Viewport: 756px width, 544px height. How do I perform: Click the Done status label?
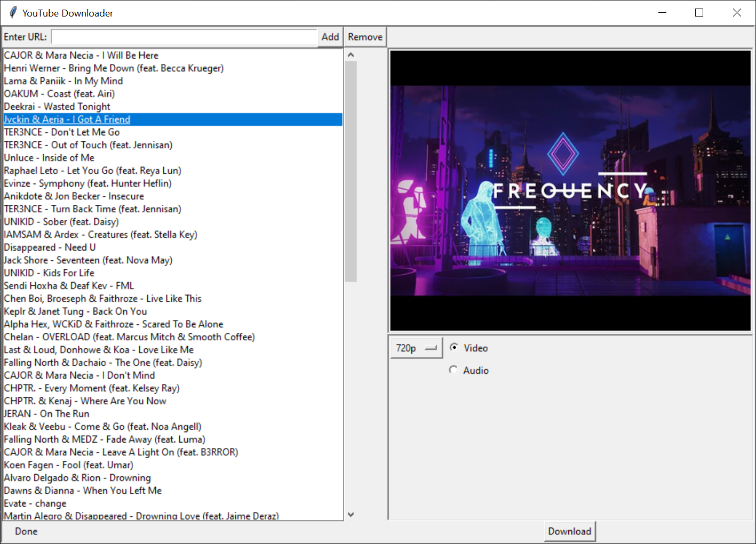click(26, 531)
